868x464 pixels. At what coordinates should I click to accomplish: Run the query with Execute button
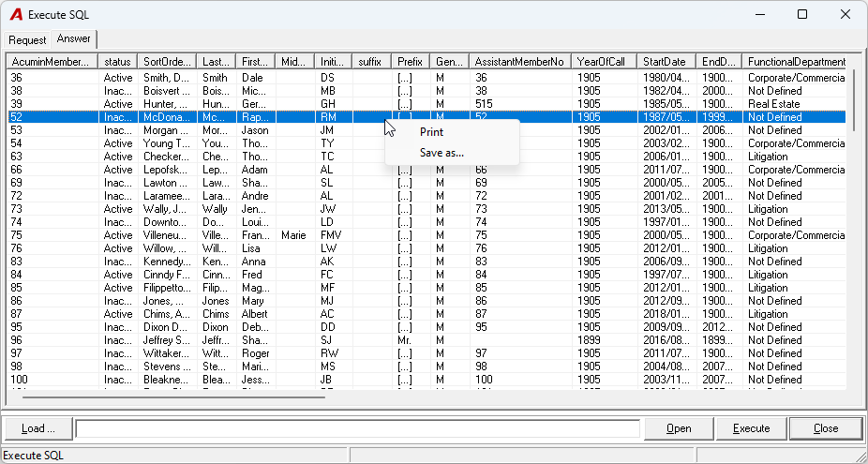(x=751, y=428)
